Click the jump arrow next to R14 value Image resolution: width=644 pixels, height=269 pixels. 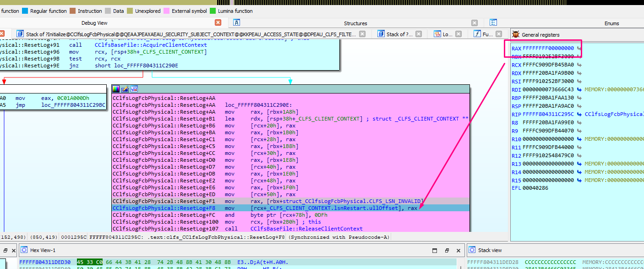[x=579, y=172]
